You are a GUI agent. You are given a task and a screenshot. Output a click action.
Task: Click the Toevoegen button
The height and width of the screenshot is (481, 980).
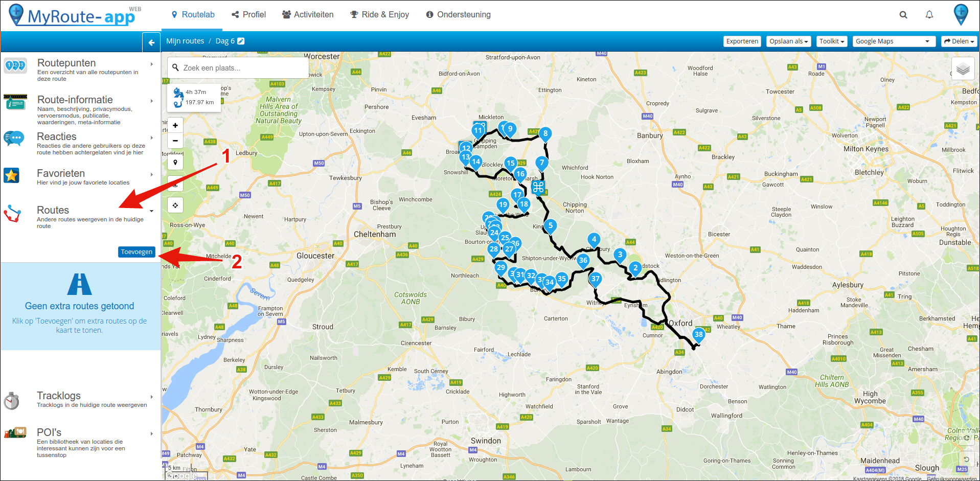tap(136, 252)
